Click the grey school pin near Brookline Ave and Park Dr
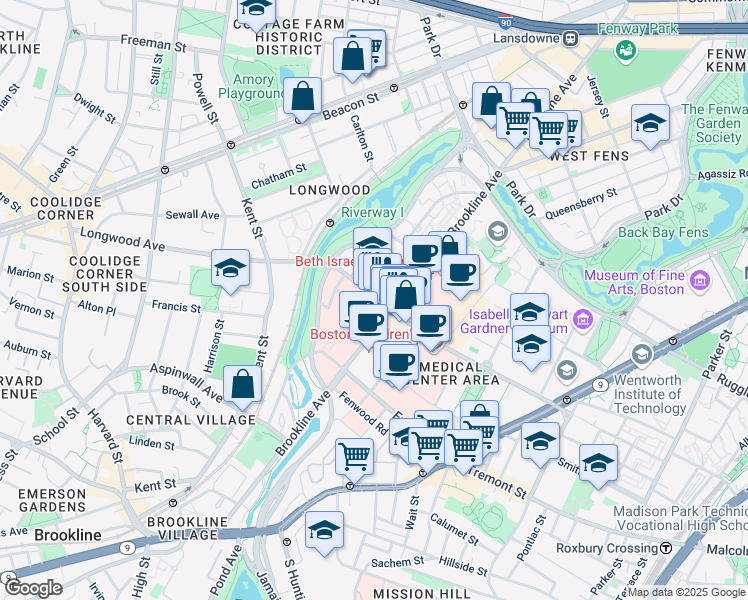Image resolution: width=748 pixels, height=600 pixels. (x=498, y=231)
